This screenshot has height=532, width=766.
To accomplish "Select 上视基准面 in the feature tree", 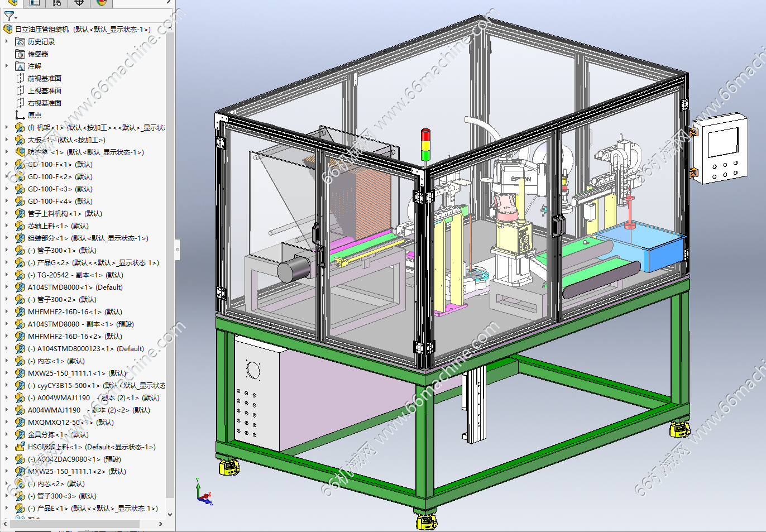I will (45, 91).
